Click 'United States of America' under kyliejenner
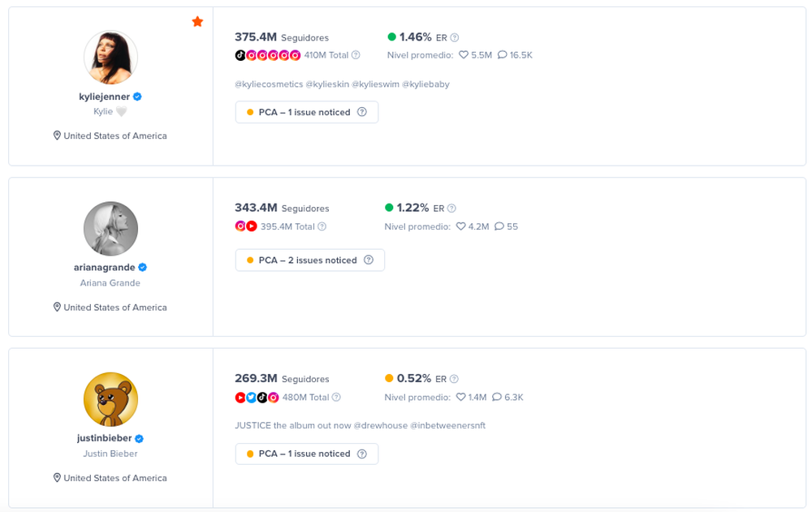The height and width of the screenshot is (512, 812). pos(115,136)
